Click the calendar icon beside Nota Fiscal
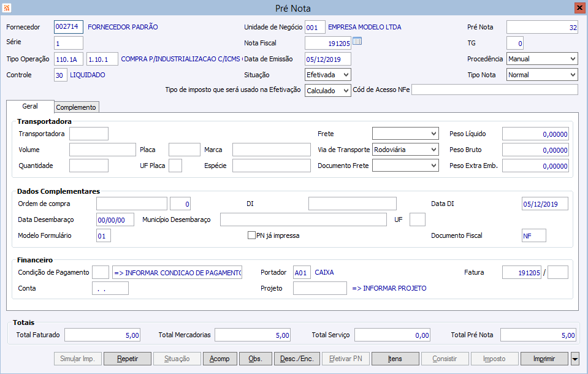Viewport: 588px width, 374px height. (x=357, y=42)
